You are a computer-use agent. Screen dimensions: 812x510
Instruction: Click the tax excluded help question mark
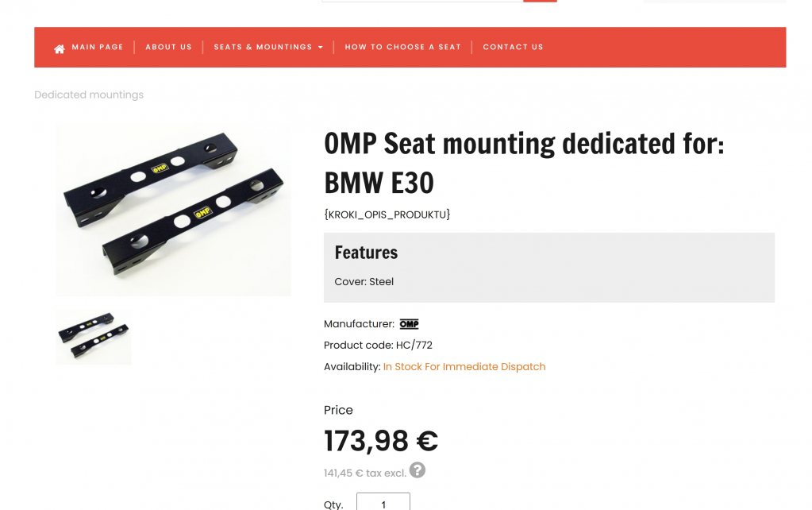(x=418, y=470)
